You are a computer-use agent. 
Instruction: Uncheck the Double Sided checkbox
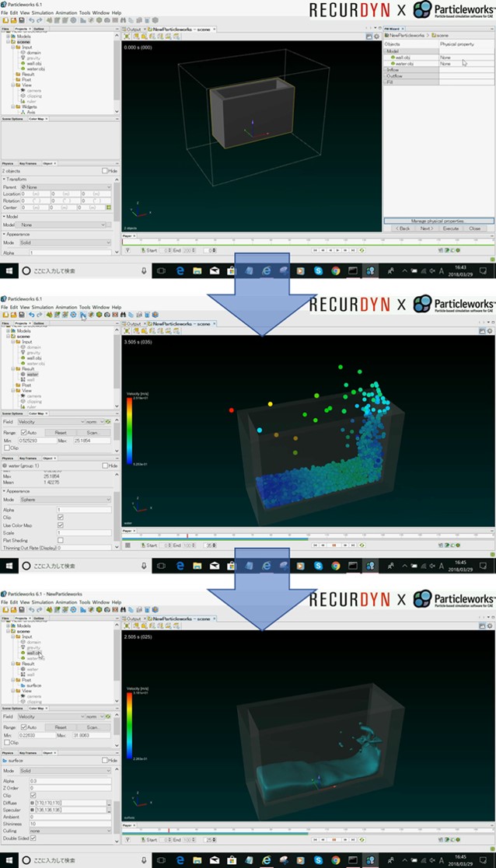tap(33, 838)
